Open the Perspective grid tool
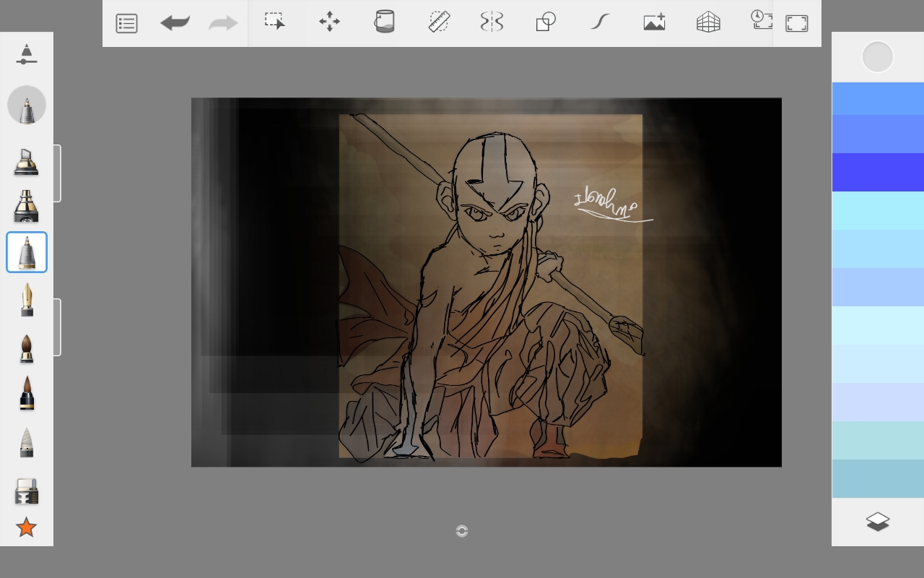The height and width of the screenshot is (578, 924). tap(708, 22)
